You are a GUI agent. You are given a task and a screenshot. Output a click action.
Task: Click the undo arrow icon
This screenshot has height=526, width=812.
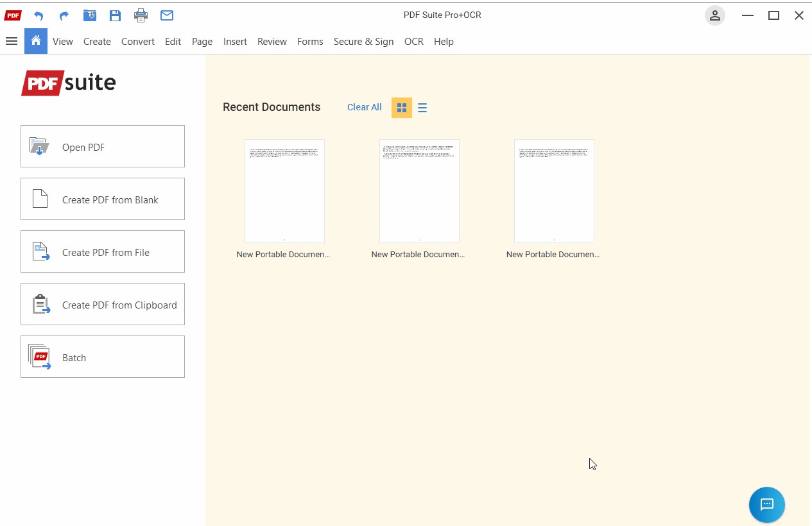[39, 15]
